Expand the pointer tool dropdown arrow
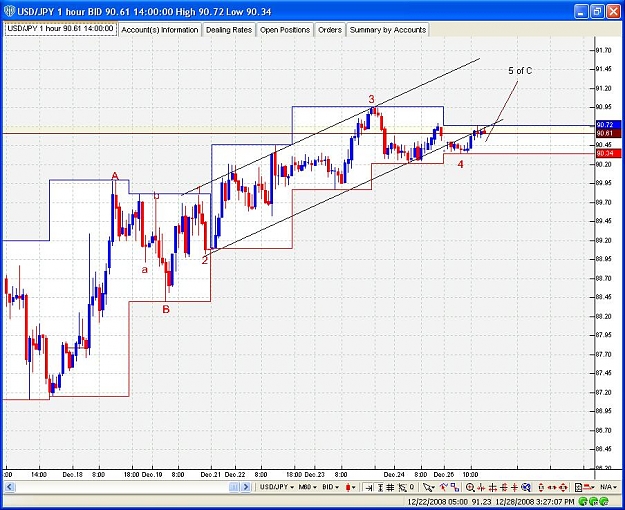This screenshot has width=625, height=510. coord(433,488)
